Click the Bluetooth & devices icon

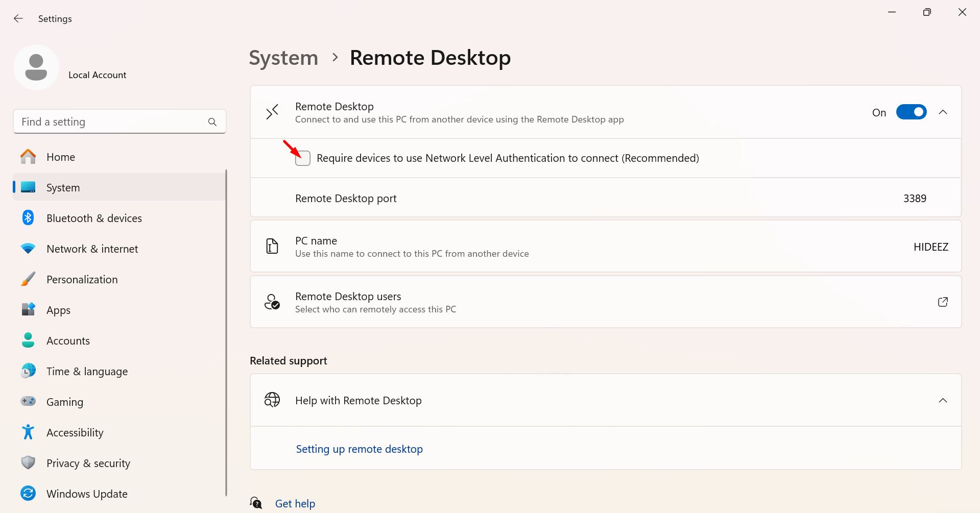[28, 218]
